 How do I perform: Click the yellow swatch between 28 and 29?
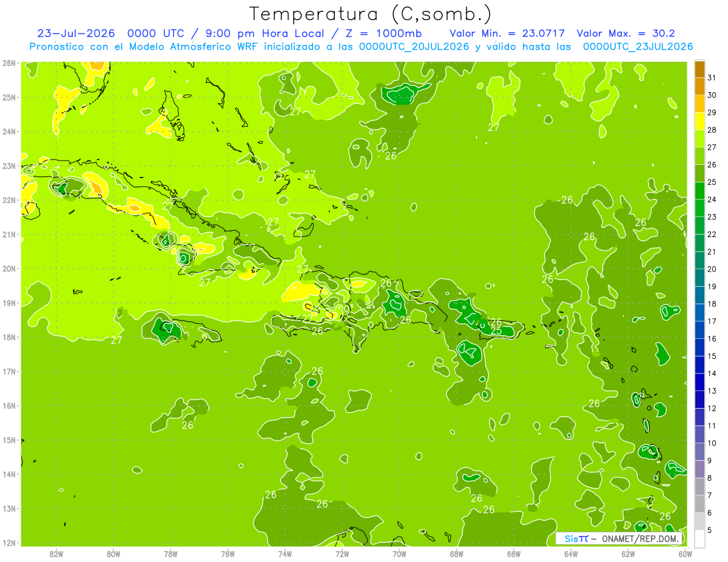coord(699,121)
